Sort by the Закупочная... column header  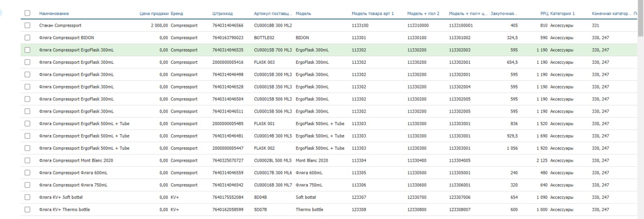(x=504, y=13)
